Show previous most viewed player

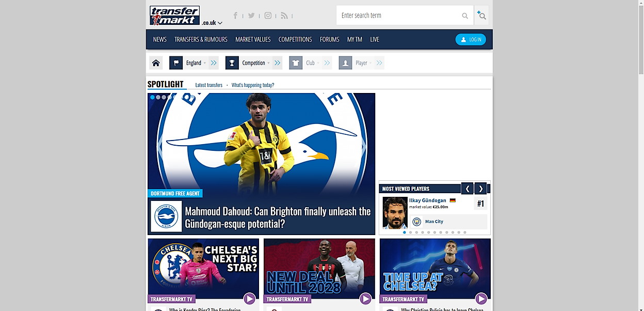pos(467,189)
